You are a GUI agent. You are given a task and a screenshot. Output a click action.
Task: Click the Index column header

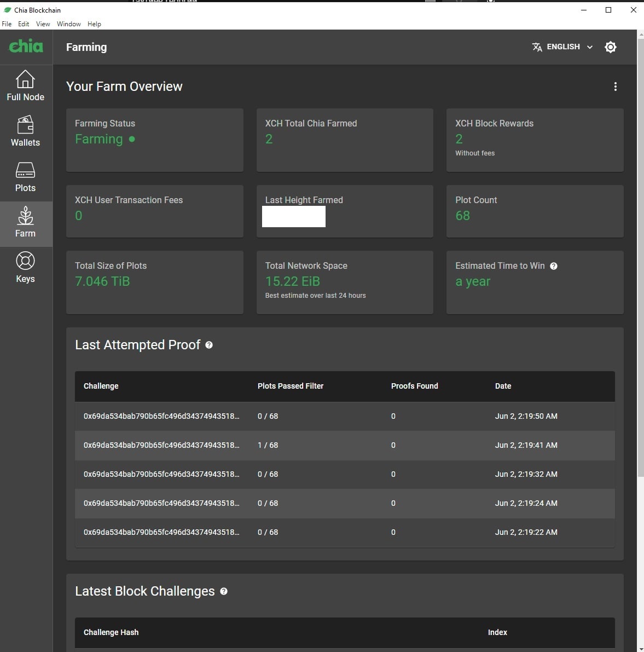click(x=497, y=632)
